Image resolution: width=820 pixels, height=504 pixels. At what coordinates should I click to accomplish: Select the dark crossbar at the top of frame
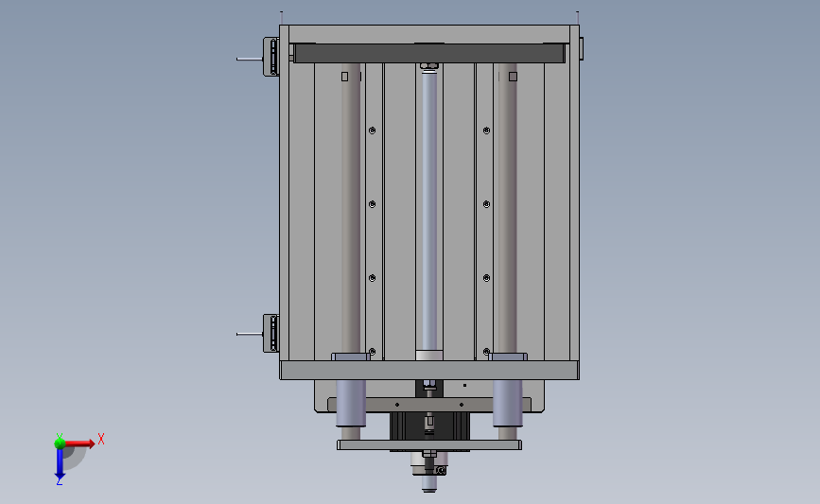pos(429,53)
